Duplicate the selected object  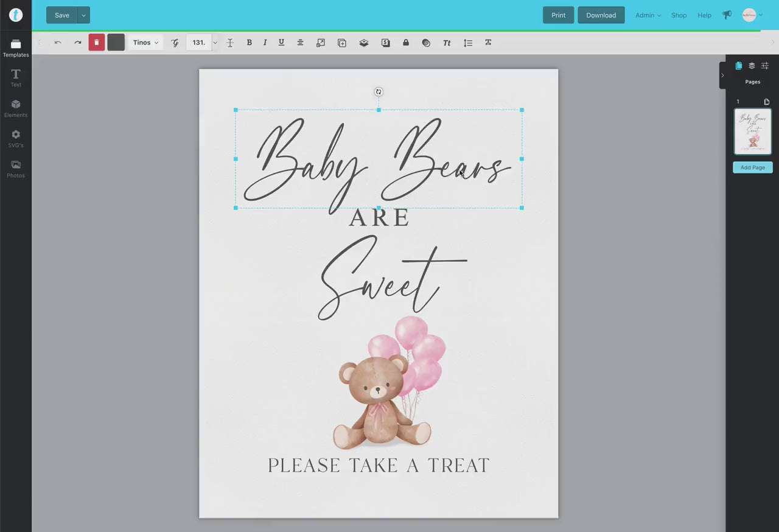click(342, 43)
